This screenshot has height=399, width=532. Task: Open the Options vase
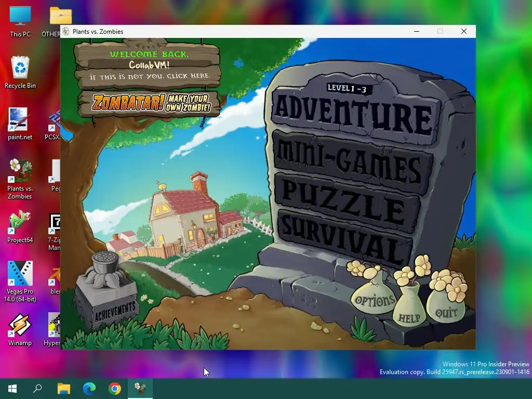tap(374, 299)
